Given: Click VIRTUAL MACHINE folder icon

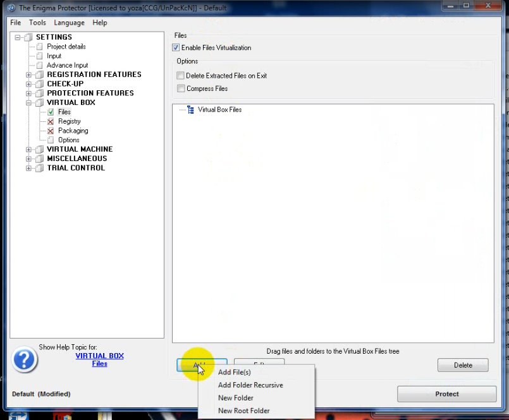Looking at the screenshot, I should click(x=40, y=150).
